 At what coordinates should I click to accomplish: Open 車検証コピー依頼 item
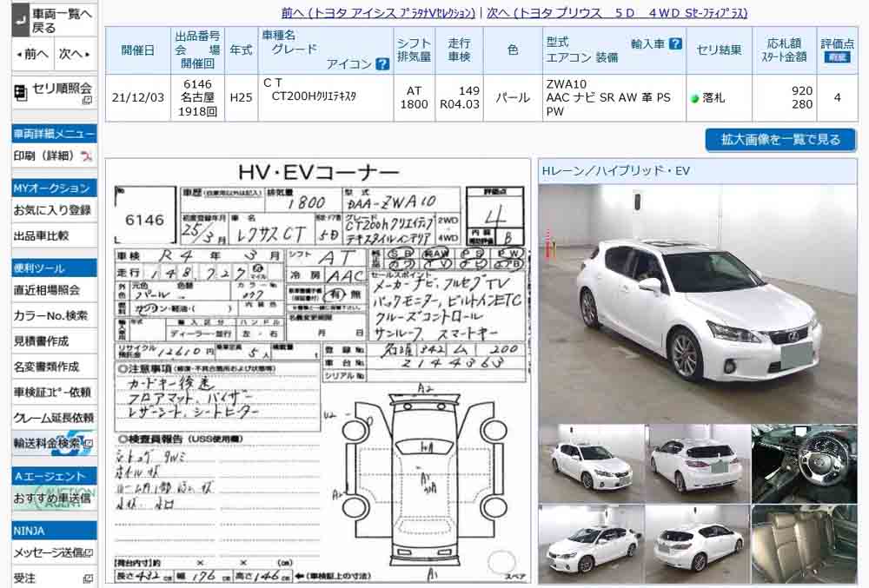[x=54, y=392]
